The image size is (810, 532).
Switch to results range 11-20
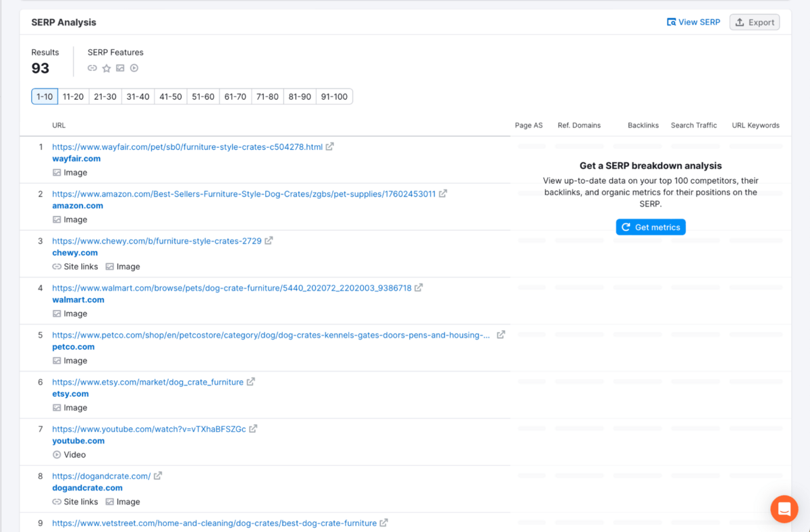[x=73, y=97]
